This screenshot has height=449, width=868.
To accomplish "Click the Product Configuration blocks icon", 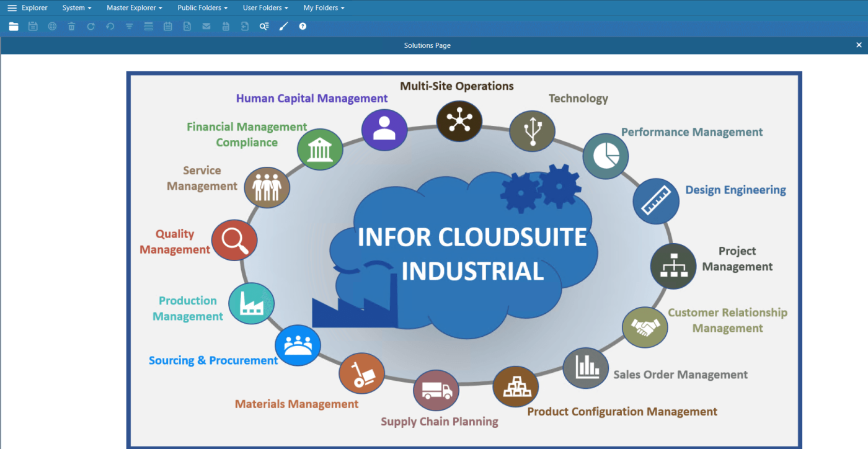I will (516, 387).
